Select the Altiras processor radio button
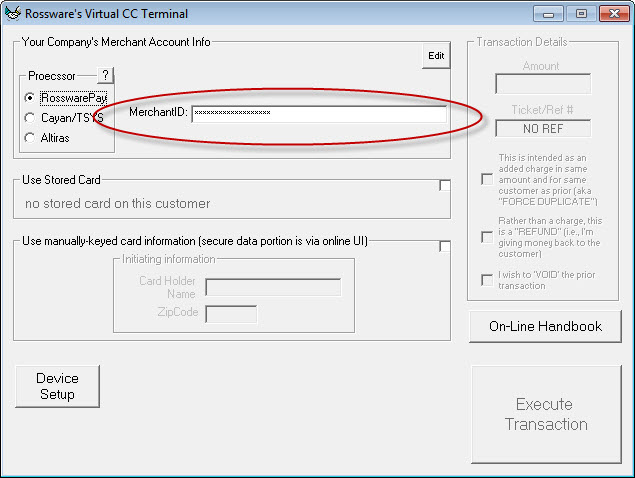Image resolution: width=635 pixels, height=478 pixels. point(30,137)
